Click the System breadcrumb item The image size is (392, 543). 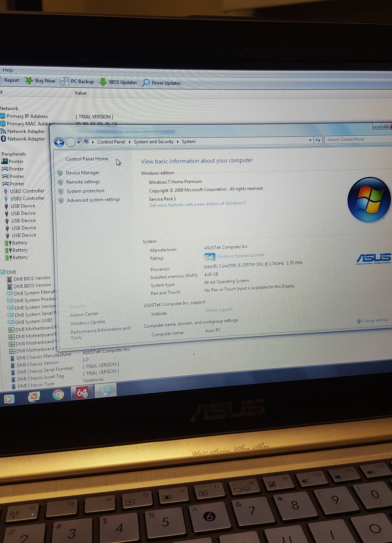pos(189,141)
